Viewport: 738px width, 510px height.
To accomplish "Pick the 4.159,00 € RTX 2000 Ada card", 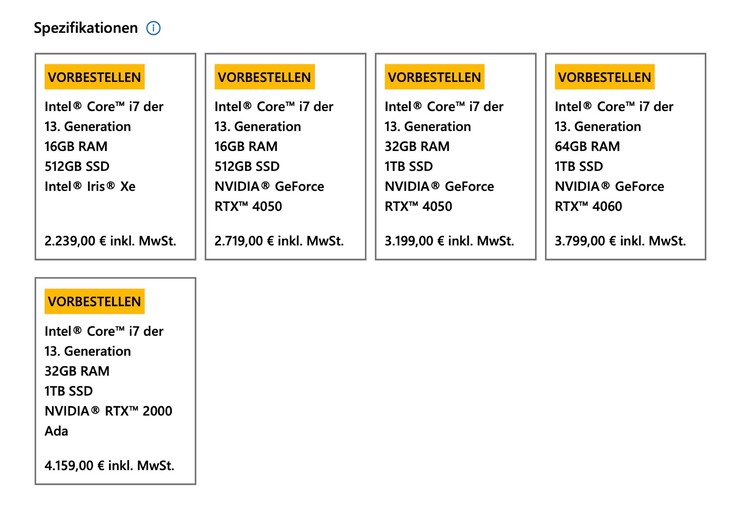I will 115,381.
